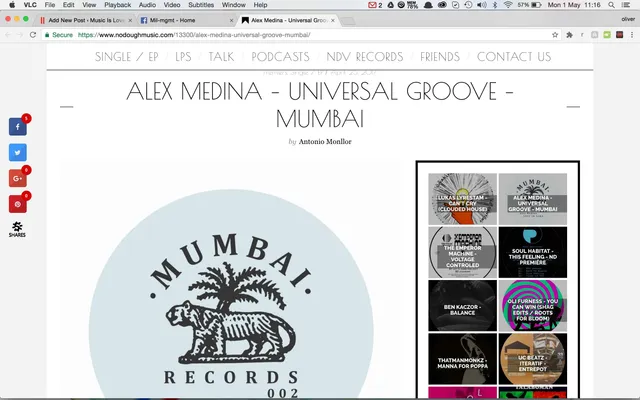640x400 pixels.
Task: Click the address bar URL
Action: [x=194, y=35]
